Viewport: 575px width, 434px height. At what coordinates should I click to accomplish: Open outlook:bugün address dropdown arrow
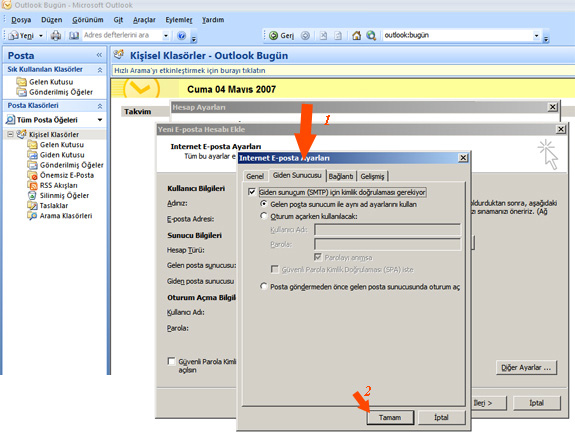536,36
